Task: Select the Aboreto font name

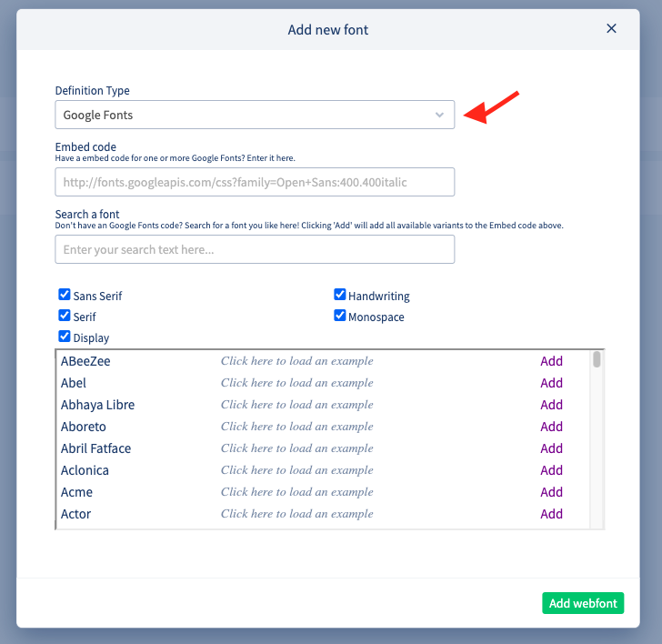Action: [x=84, y=427]
